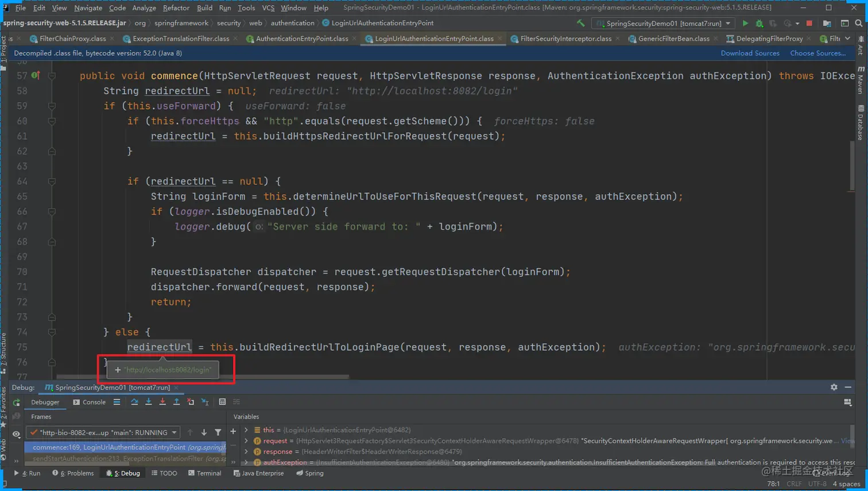Expand the 'request' variable node
The height and width of the screenshot is (491, 868).
[x=246, y=440]
